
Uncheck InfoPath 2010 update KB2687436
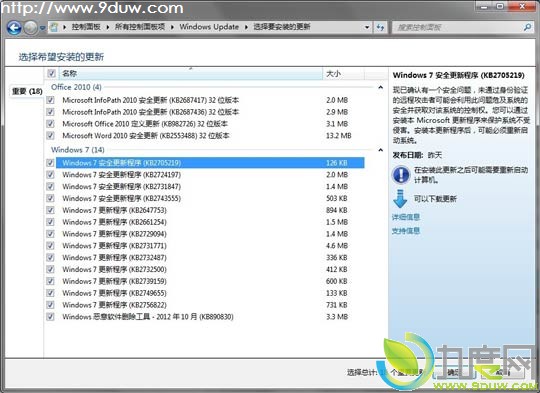[51, 112]
